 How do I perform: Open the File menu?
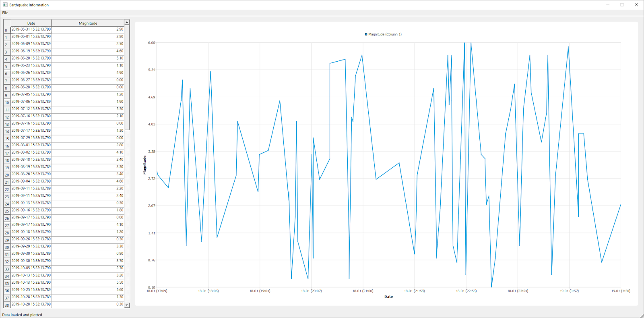tap(5, 13)
